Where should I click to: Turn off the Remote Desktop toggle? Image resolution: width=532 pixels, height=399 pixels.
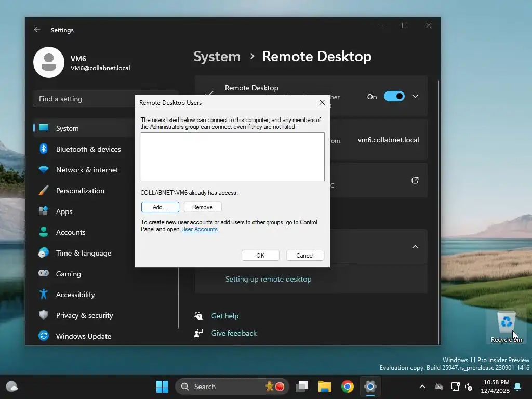click(394, 96)
